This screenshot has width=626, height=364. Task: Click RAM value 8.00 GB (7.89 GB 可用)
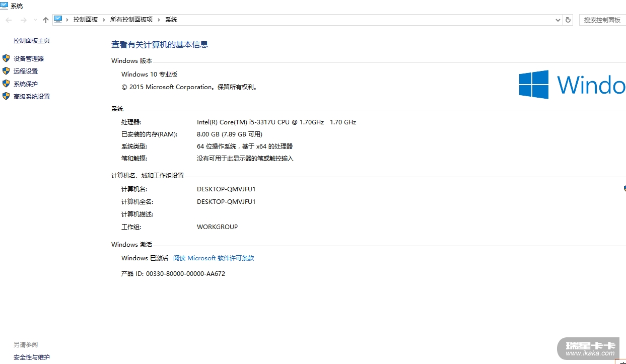click(x=230, y=134)
